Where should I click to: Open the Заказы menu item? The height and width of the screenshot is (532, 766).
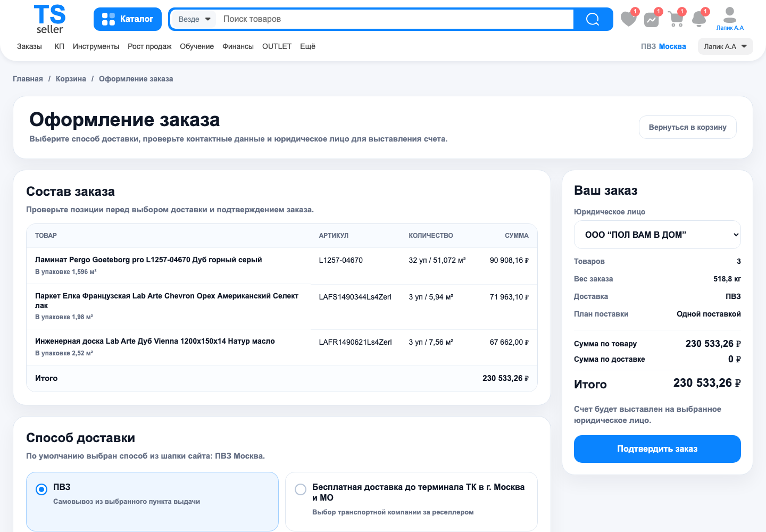[x=29, y=46]
